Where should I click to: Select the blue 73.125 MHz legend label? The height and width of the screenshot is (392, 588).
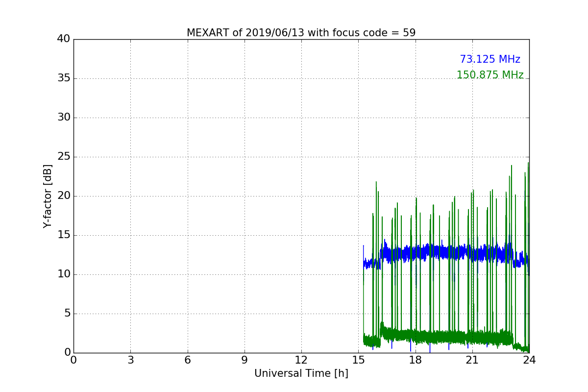click(x=490, y=59)
